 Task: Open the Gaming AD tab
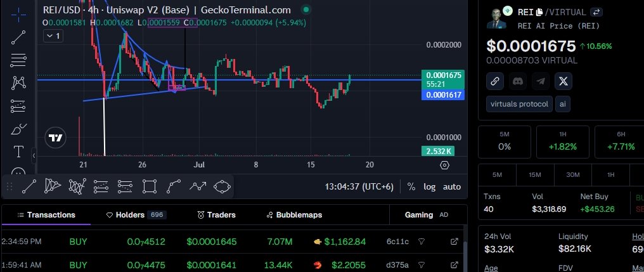[x=427, y=215]
